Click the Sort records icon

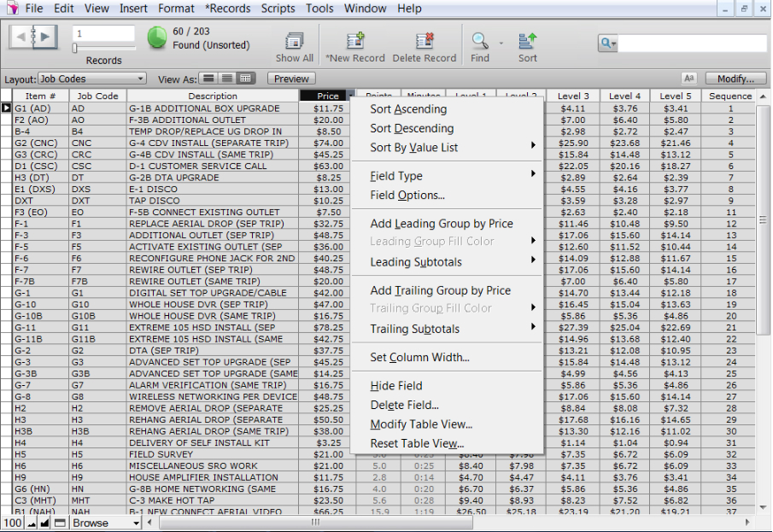coord(528,41)
